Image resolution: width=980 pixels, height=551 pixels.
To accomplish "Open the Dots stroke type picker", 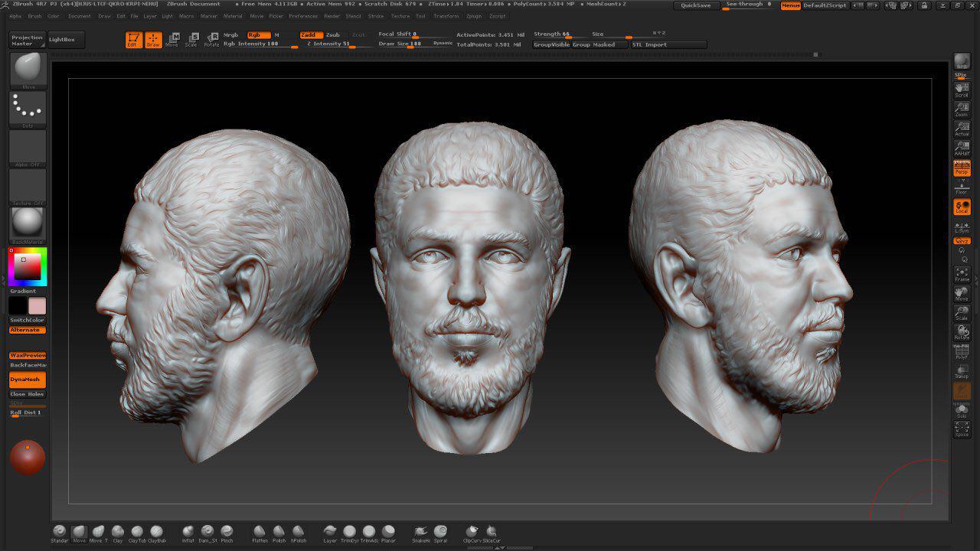I will [28, 109].
